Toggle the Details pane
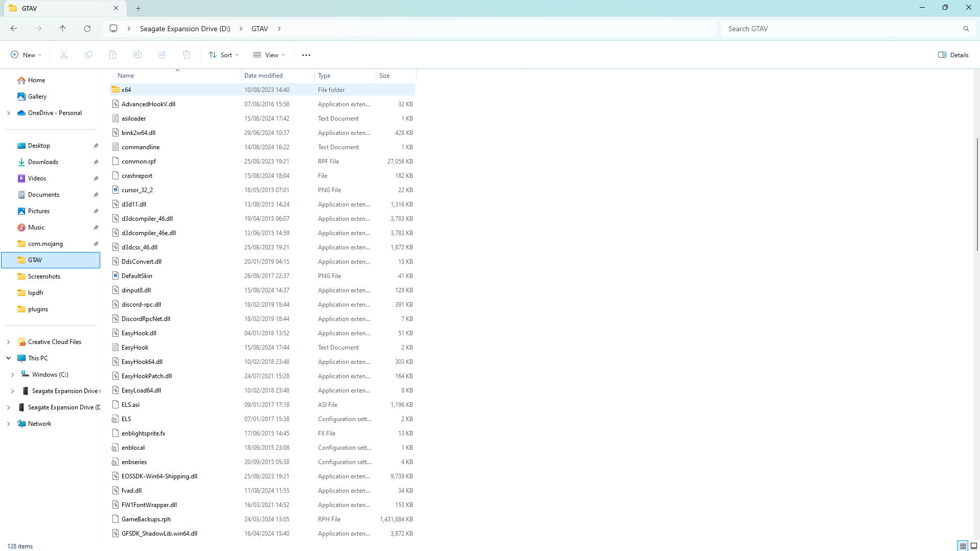Viewport: 980px width, 551px height. pos(953,55)
